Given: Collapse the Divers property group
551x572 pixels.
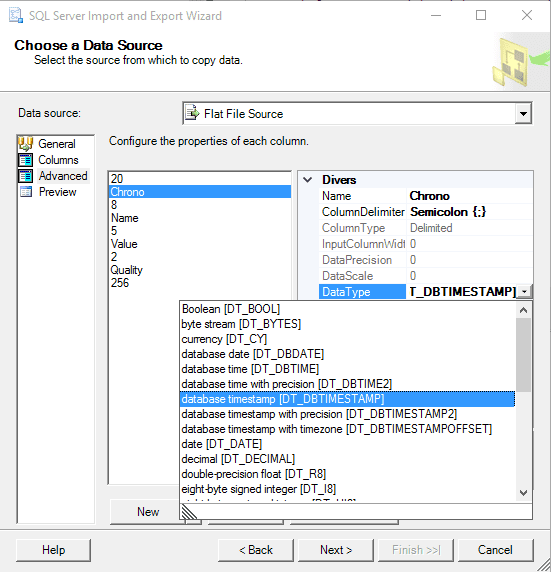Looking at the screenshot, I should 308,179.
